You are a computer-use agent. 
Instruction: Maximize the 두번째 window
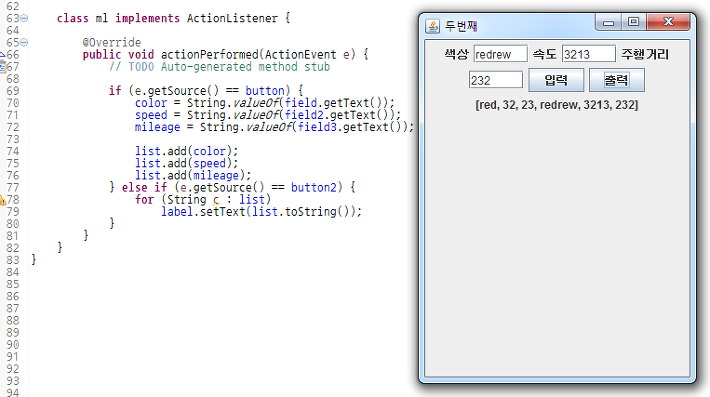click(x=633, y=22)
